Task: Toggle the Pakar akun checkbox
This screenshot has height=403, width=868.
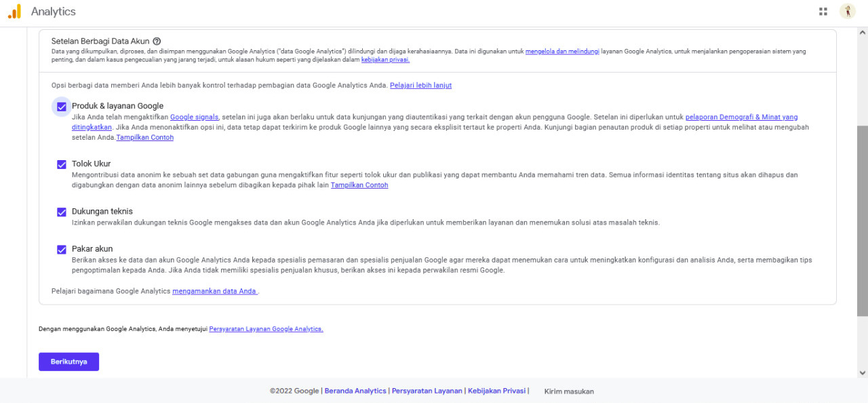Action: point(62,249)
